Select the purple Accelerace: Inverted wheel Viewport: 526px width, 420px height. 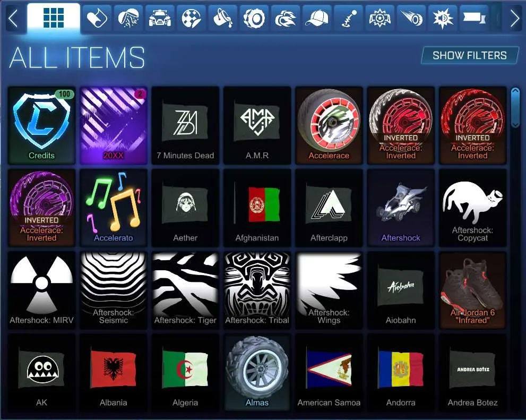coord(41,208)
